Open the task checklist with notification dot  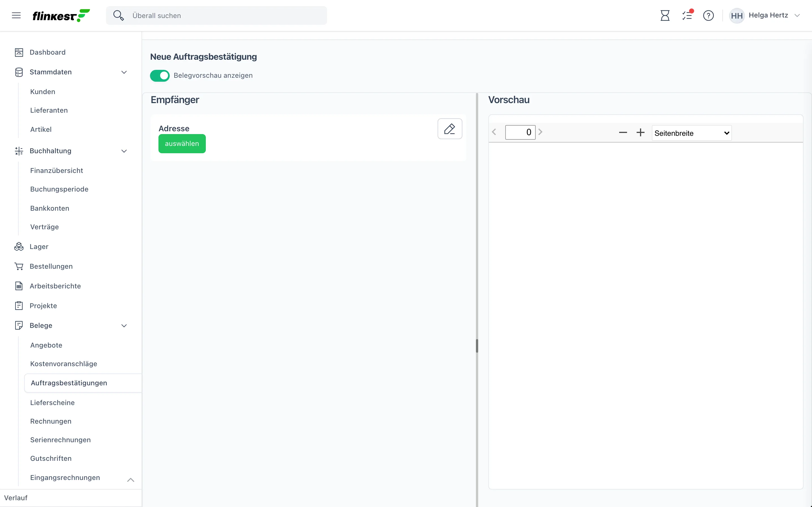tap(687, 15)
